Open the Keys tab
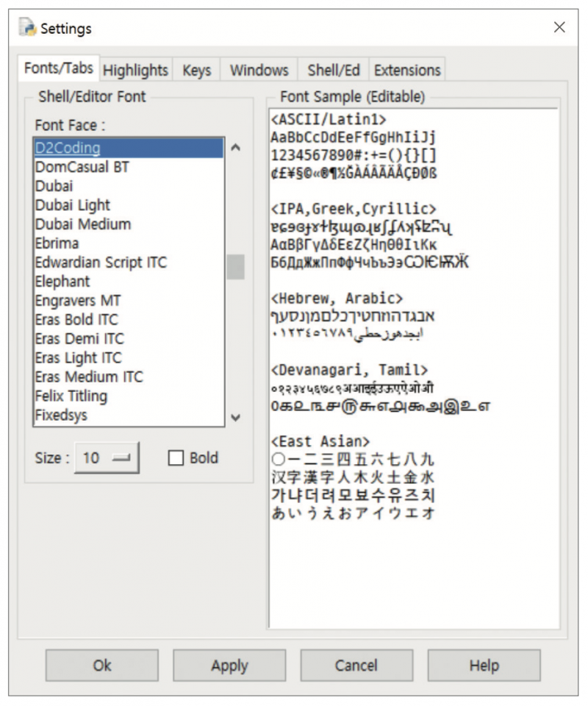The width and height of the screenshot is (588, 706). 196,70
